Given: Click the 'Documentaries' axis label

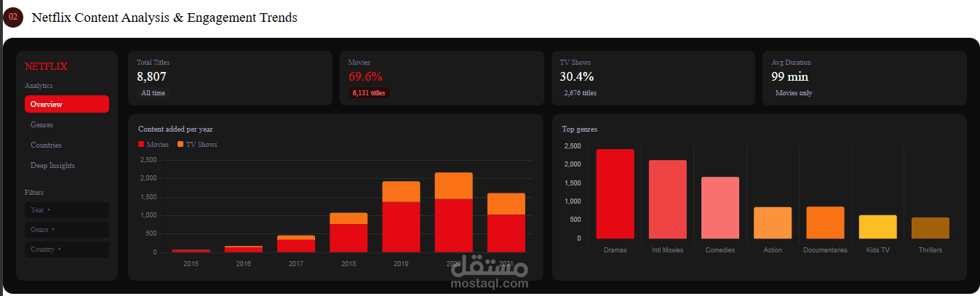Looking at the screenshot, I should point(825,250).
